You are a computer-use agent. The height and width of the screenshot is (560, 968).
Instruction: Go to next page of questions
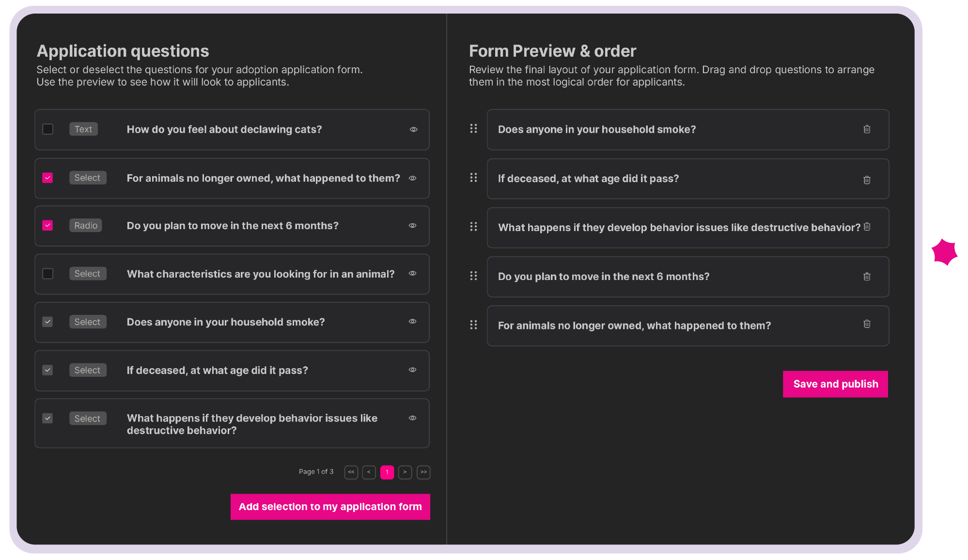[405, 472]
